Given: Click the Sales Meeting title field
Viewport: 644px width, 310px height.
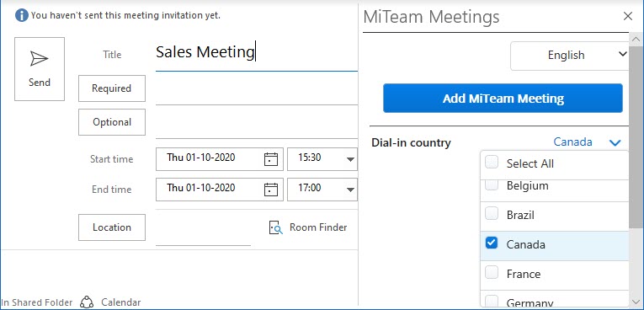Looking at the screenshot, I should pos(256,53).
